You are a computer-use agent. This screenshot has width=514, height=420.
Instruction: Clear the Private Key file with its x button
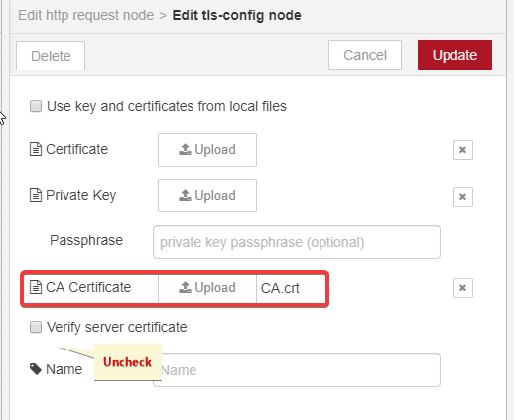click(x=463, y=197)
